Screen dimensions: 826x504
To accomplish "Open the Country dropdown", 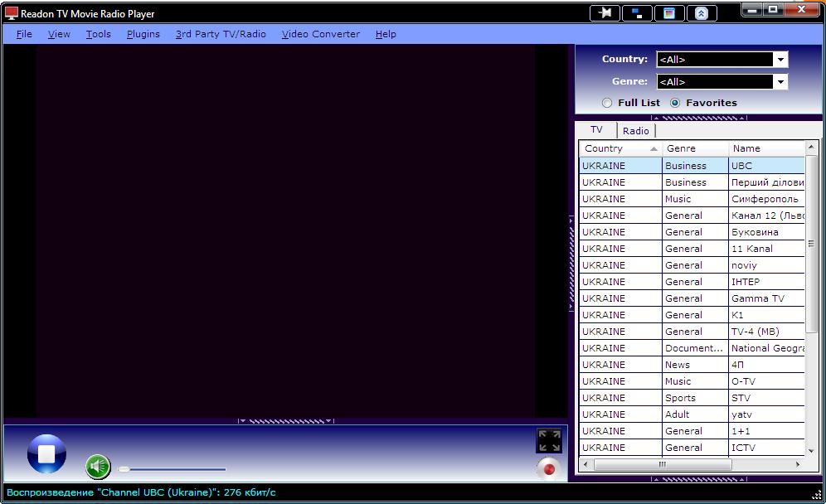I will tap(780, 60).
